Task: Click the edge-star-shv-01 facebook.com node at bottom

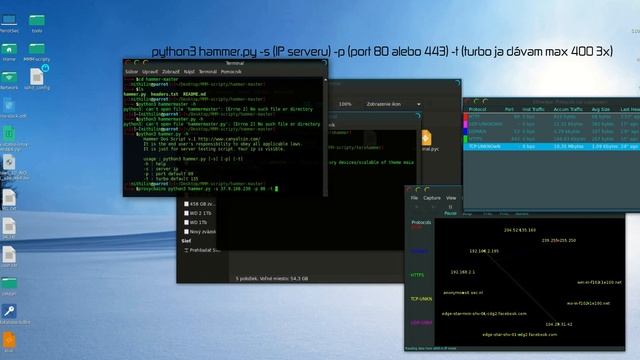Action: pos(520,335)
